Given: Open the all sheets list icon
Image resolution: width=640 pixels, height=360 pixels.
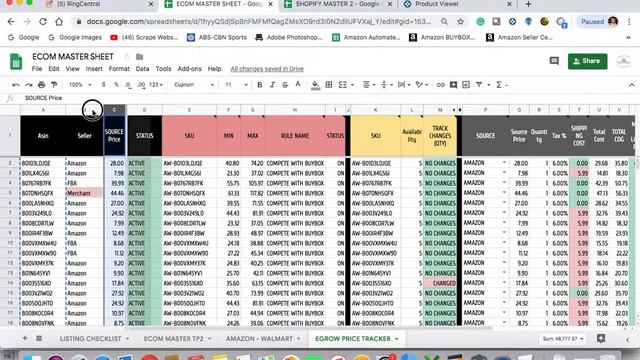Looking at the screenshot, I should [39, 338].
